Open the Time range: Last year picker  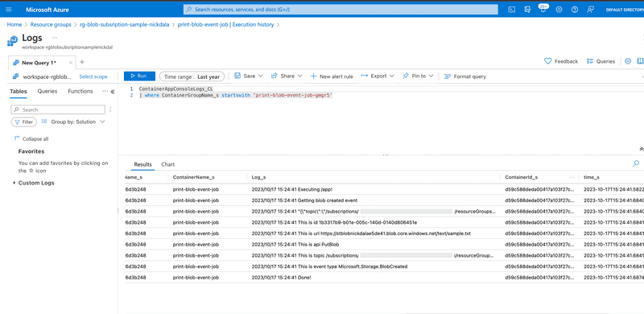(192, 76)
